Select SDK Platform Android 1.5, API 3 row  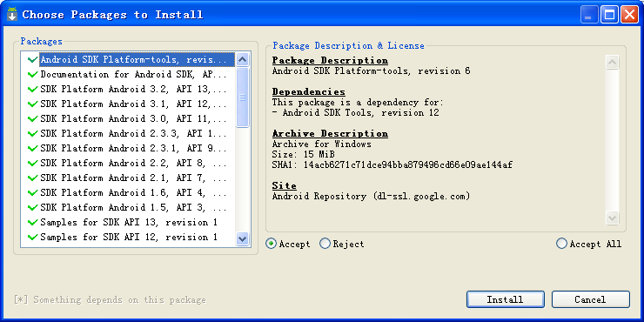click(x=128, y=207)
